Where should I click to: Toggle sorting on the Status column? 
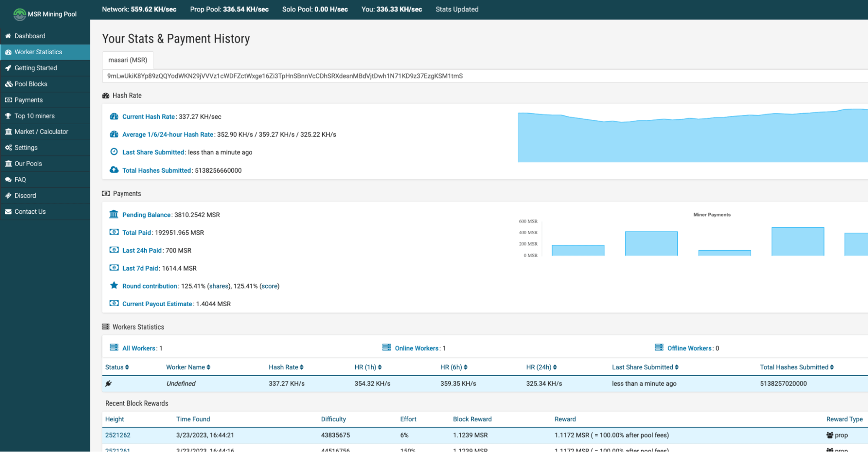pos(127,367)
